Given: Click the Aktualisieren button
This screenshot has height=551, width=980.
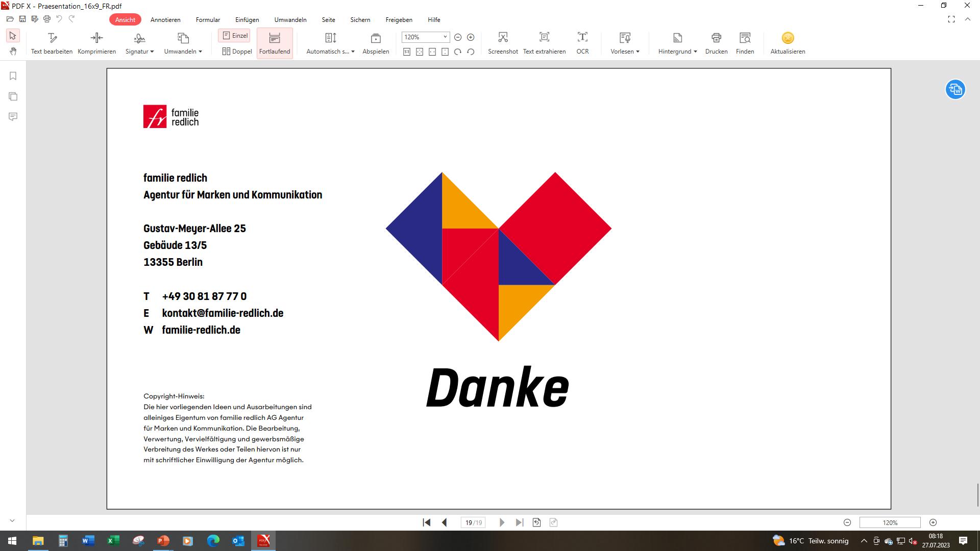Looking at the screenshot, I should coord(788,38).
